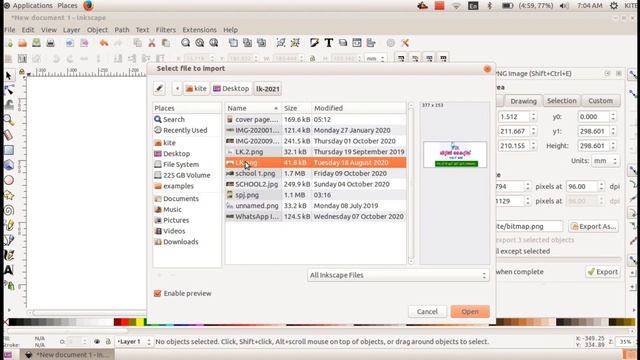The height and width of the screenshot is (360, 640).
Task: Click the dpi 96.00 stepper arrows
Action: click(x=601, y=187)
